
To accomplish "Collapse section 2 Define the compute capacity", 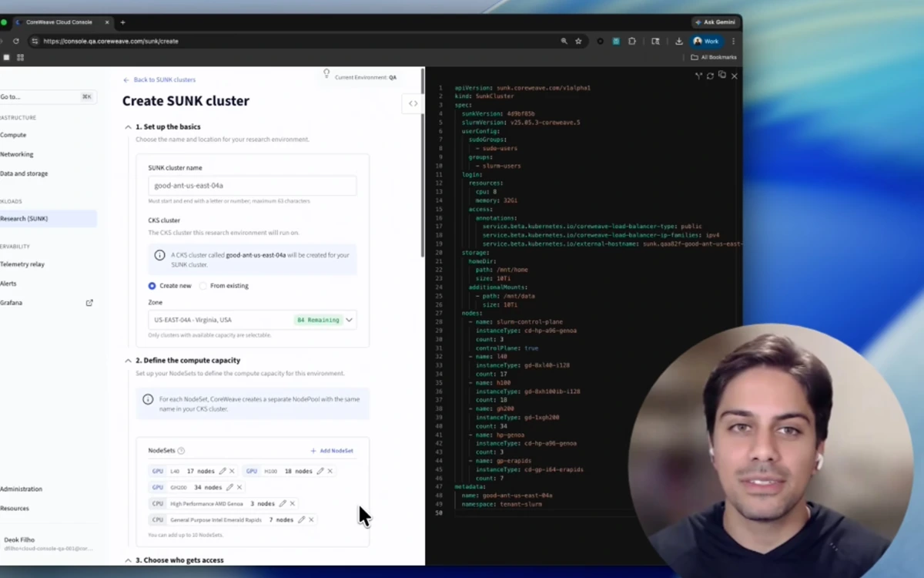I will 129,360.
